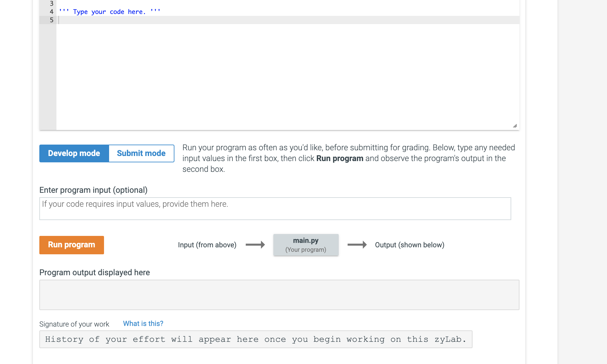Viewport: 607px width, 364px height.
Task: Click the arrow pointing to Output label
Action: tap(357, 245)
